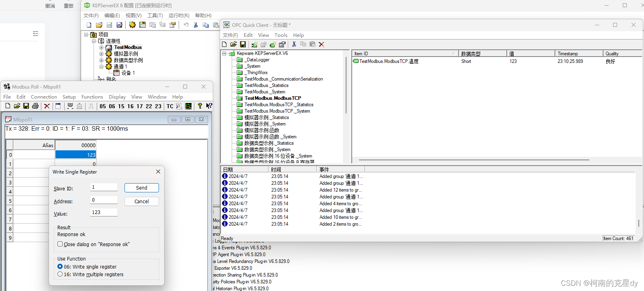Click New project icon in KEPServerEX toolbar
The width and height of the screenshot is (644, 291).
89,25
